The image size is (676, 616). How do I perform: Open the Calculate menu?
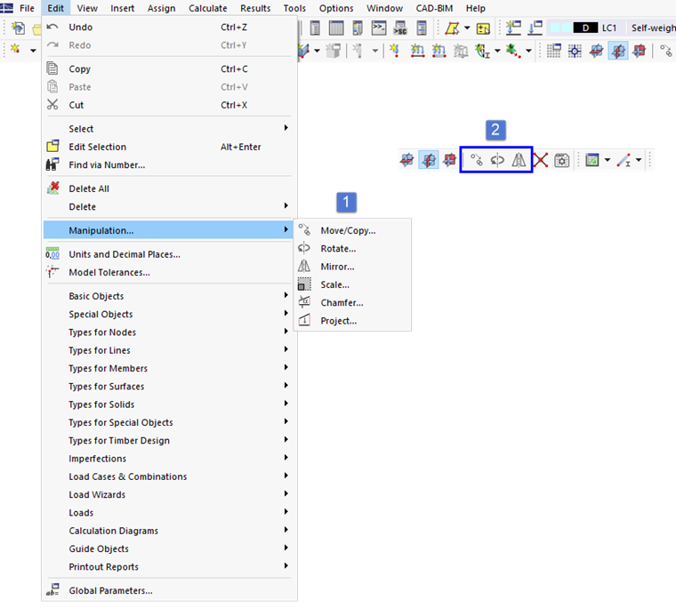[x=208, y=8]
